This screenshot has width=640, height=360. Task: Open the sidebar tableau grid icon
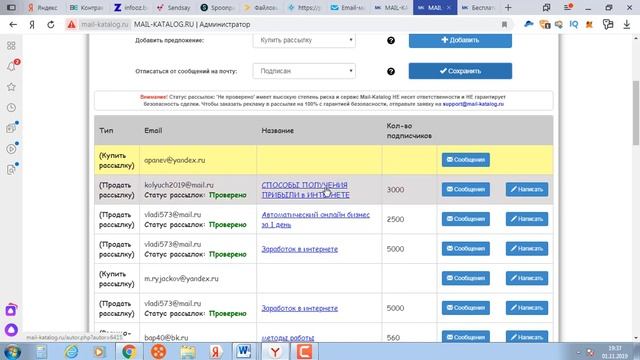pyautogui.click(x=11, y=45)
